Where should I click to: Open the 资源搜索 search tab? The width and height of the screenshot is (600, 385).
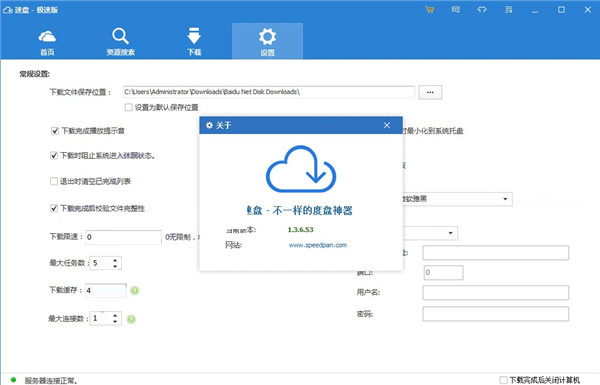click(x=121, y=42)
